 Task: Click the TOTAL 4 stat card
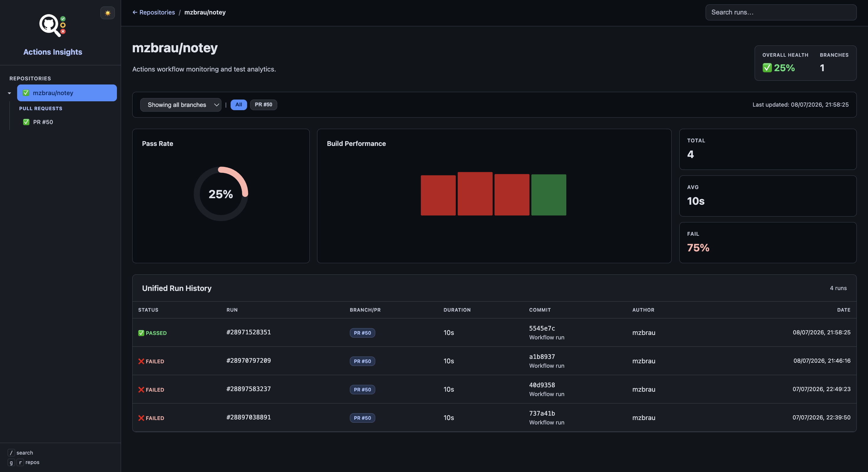pos(768,149)
